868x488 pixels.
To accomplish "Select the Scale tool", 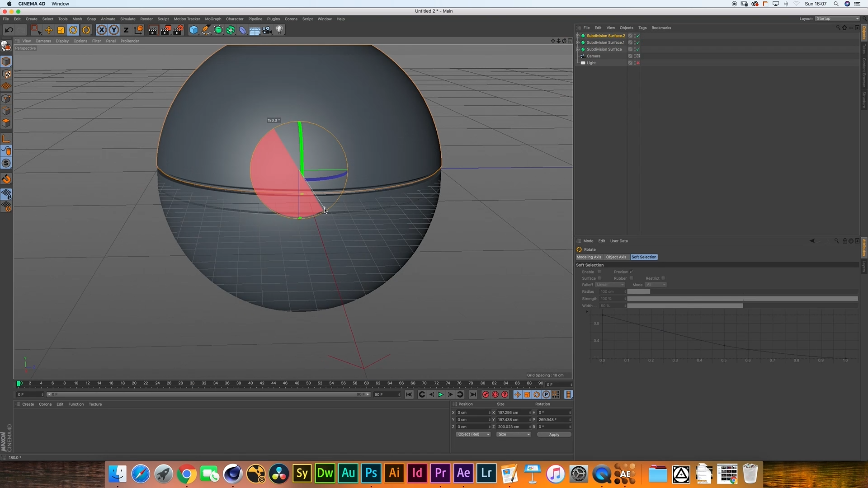I will tap(61, 30).
